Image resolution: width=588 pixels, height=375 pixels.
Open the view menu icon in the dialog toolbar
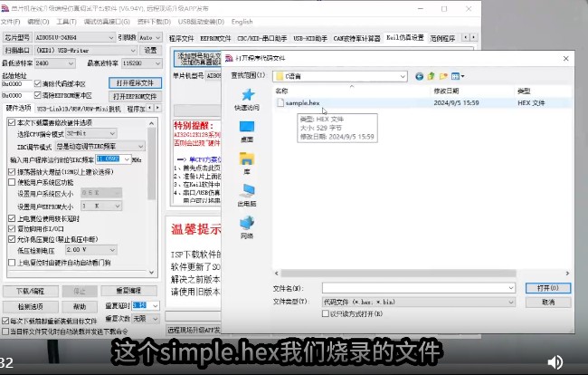point(458,76)
